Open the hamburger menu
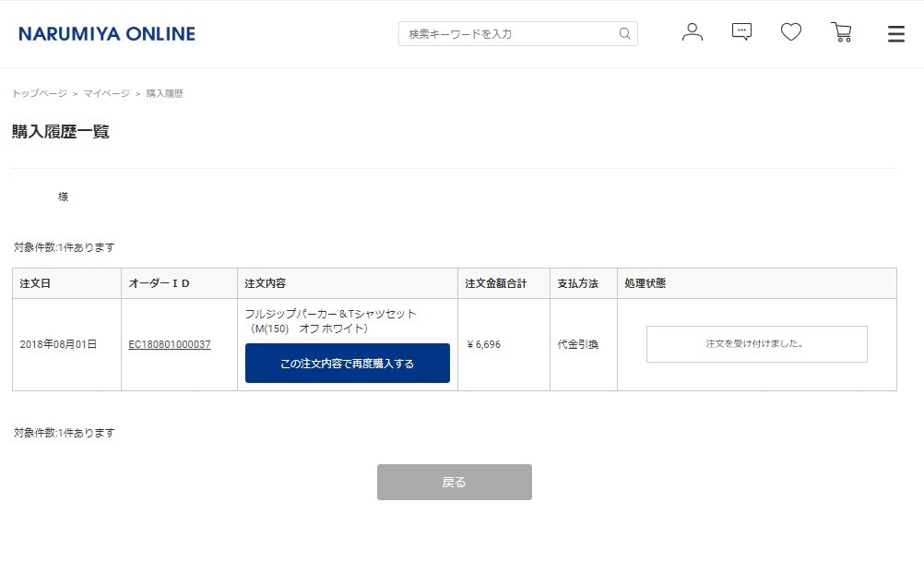Image resolution: width=924 pixels, height=586 pixels. click(x=895, y=34)
